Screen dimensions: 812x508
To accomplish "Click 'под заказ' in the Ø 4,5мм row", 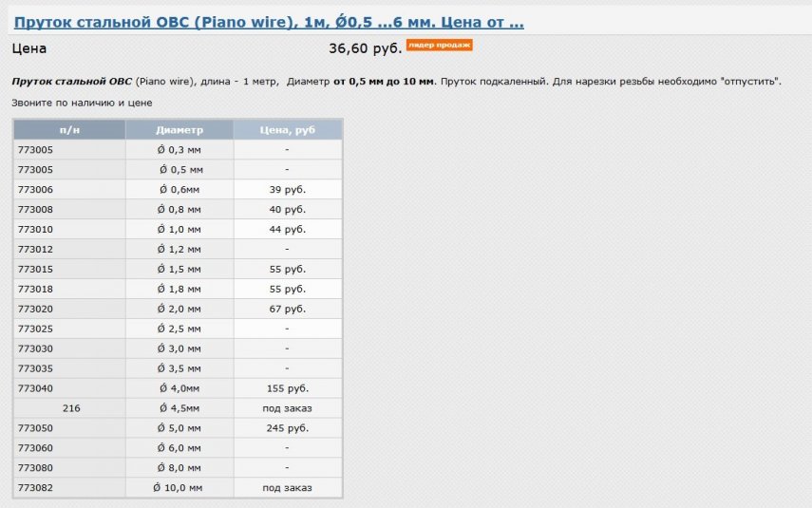I will (x=287, y=408).
